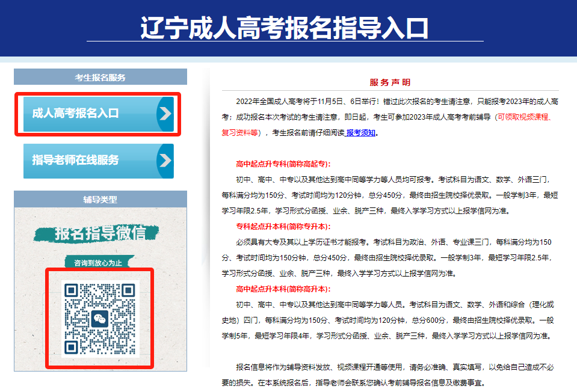Click the line starting 2022年全国成人高考将于11月5日
Image resolution: width=577 pixels, height=392 pixels.
[397, 102]
